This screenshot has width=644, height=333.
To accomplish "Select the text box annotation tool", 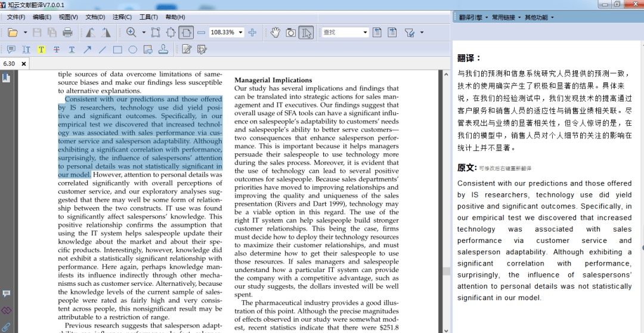I will pos(148,50).
